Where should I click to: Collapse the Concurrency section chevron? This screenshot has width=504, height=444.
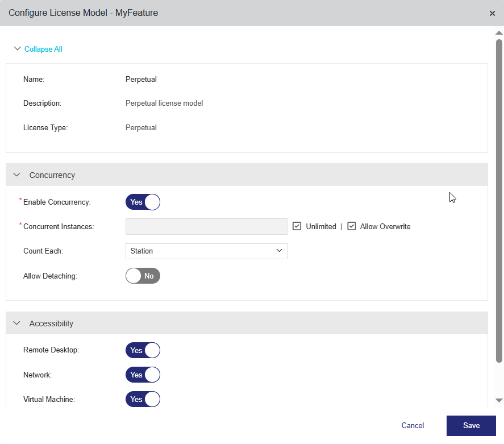(16, 175)
